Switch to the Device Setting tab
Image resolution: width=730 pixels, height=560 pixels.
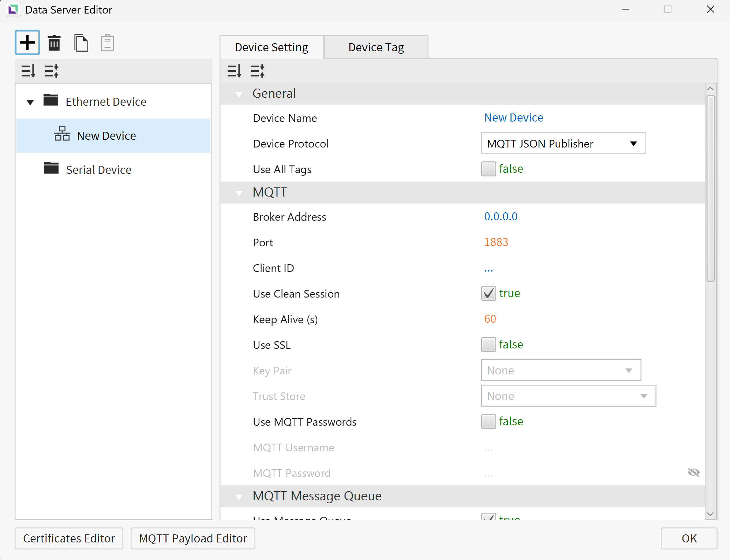click(x=272, y=47)
